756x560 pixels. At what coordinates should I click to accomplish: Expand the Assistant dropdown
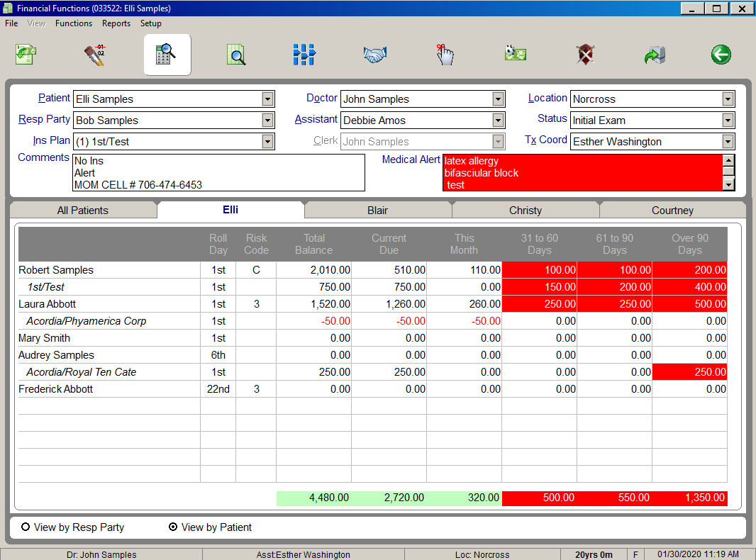[498, 121]
